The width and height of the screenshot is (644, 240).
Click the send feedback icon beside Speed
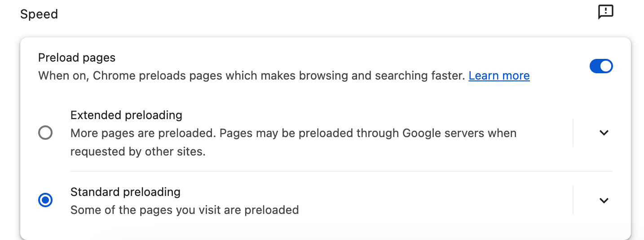[x=605, y=12]
